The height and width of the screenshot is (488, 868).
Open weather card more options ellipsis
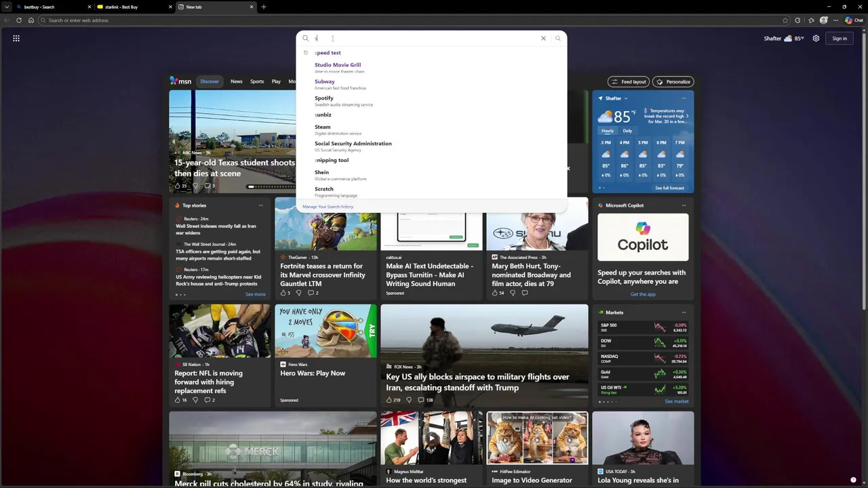click(x=684, y=98)
